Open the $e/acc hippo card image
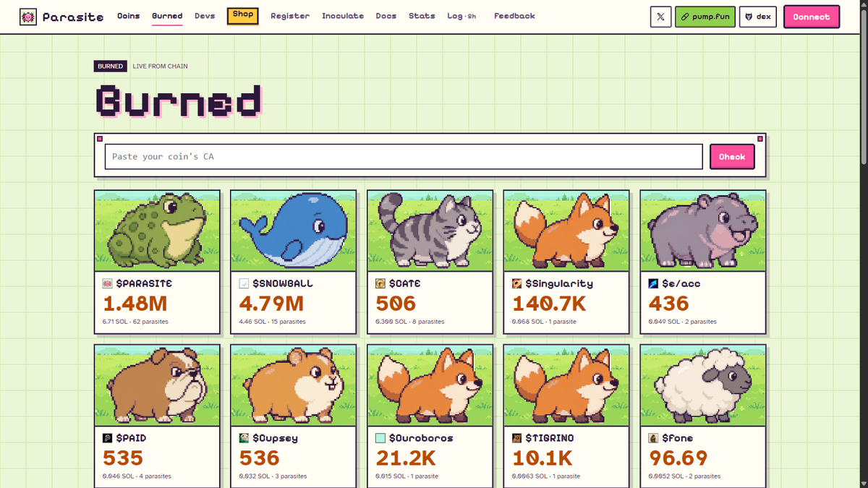Screen dimensions: 868x488 click(703, 231)
